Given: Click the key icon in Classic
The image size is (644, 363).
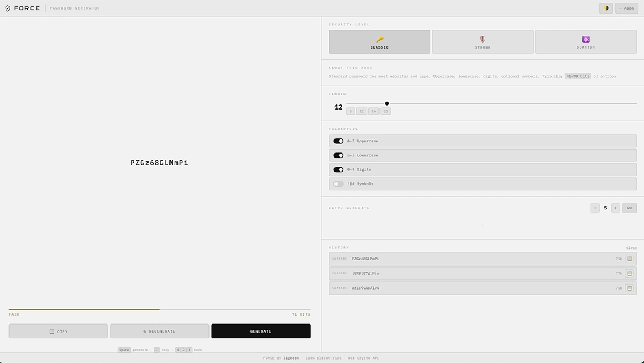Looking at the screenshot, I should (380, 39).
